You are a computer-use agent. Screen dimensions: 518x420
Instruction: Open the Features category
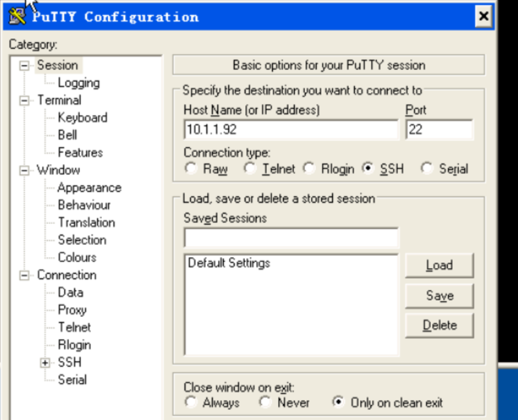[x=80, y=153]
